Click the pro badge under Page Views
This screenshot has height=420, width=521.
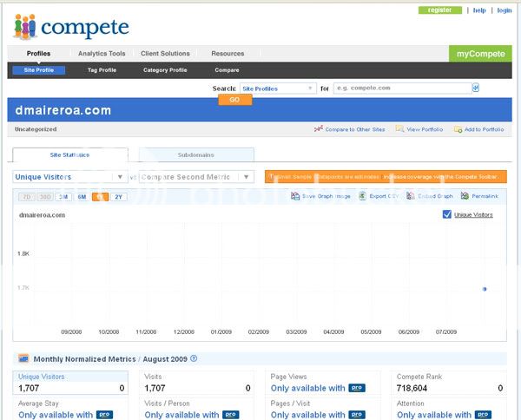[x=357, y=388]
